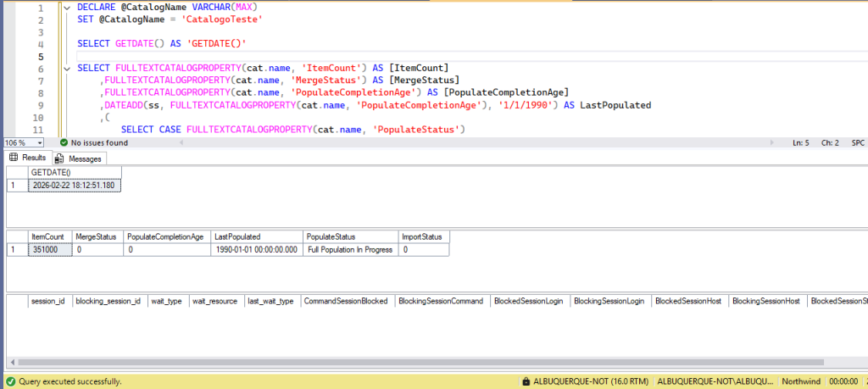Collapse the DECLARE code block on line 1
Viewport: 868px width, 389px height.
pyautogui.click(x=68, y=6)
